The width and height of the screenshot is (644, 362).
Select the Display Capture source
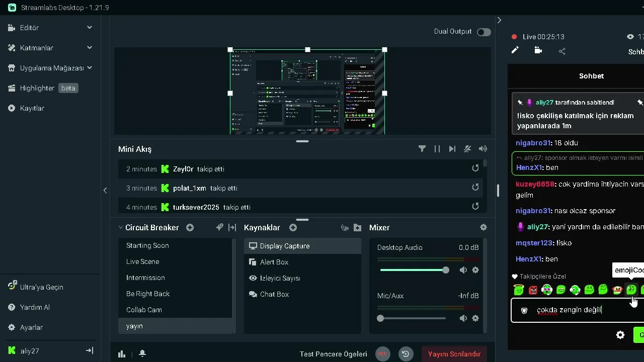click(302, 246)
